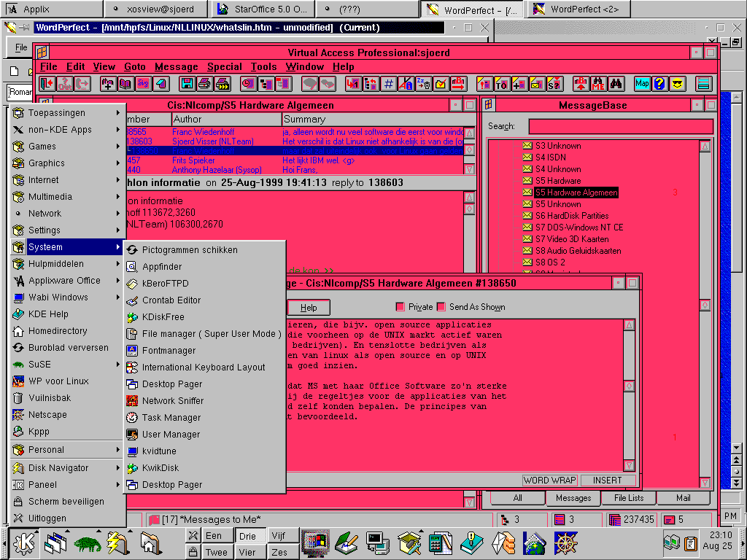Expand the non-KDE Apps submenu
This screenshot has width=747, height=560.
(66, 130)
